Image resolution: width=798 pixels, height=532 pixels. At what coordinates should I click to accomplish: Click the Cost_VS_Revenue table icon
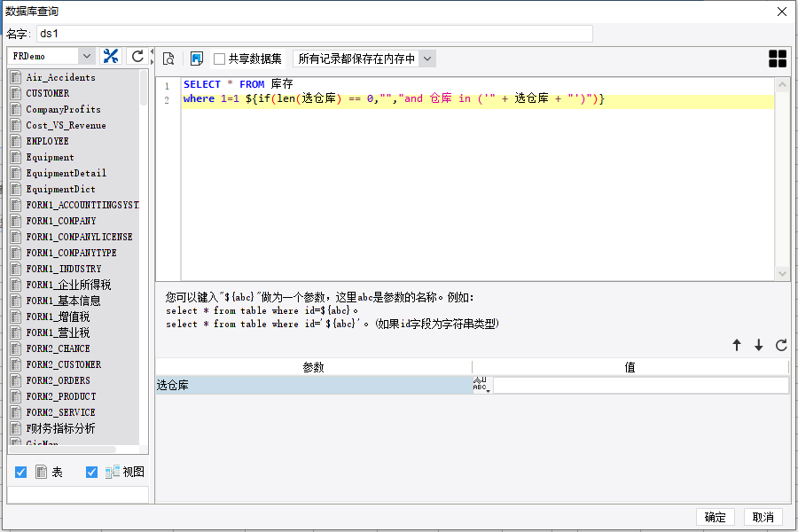(x=16, y=125)
